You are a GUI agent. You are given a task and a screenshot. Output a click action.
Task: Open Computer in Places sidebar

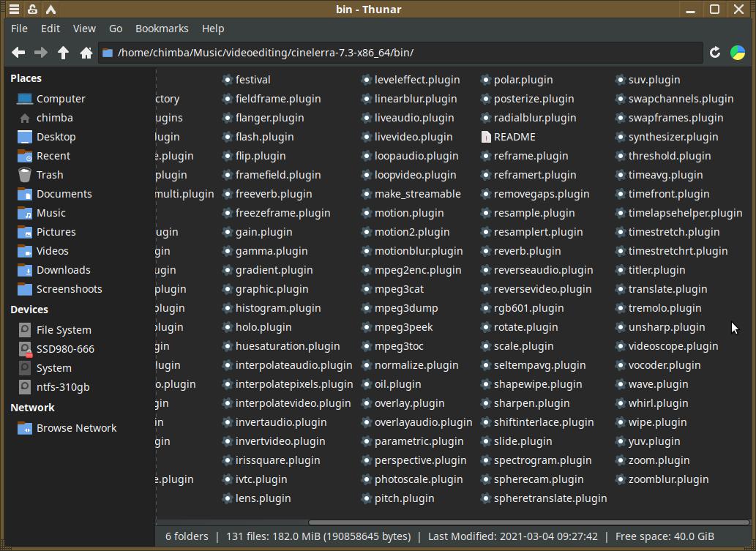pyautogui.click(x=51, y=99)
